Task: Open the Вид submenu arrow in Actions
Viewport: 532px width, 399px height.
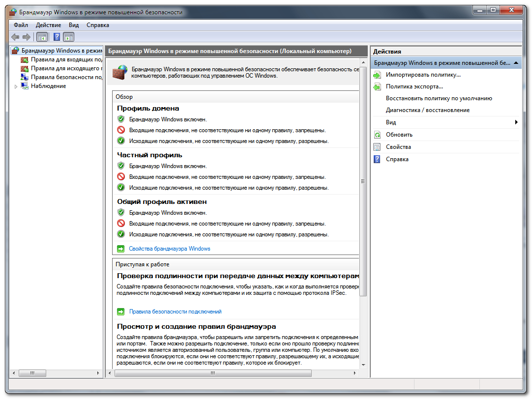Action: tap(516, 122)
